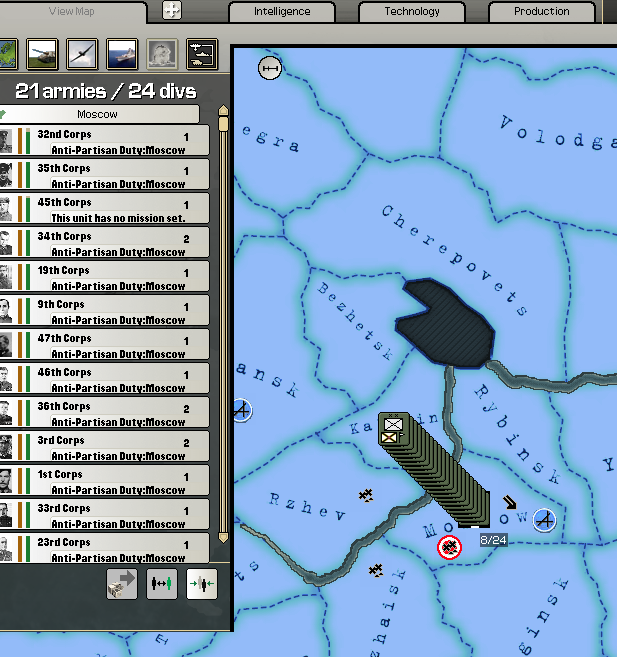Select the air units plane icon
Viewport: 617px width, 657px height.
82,54
